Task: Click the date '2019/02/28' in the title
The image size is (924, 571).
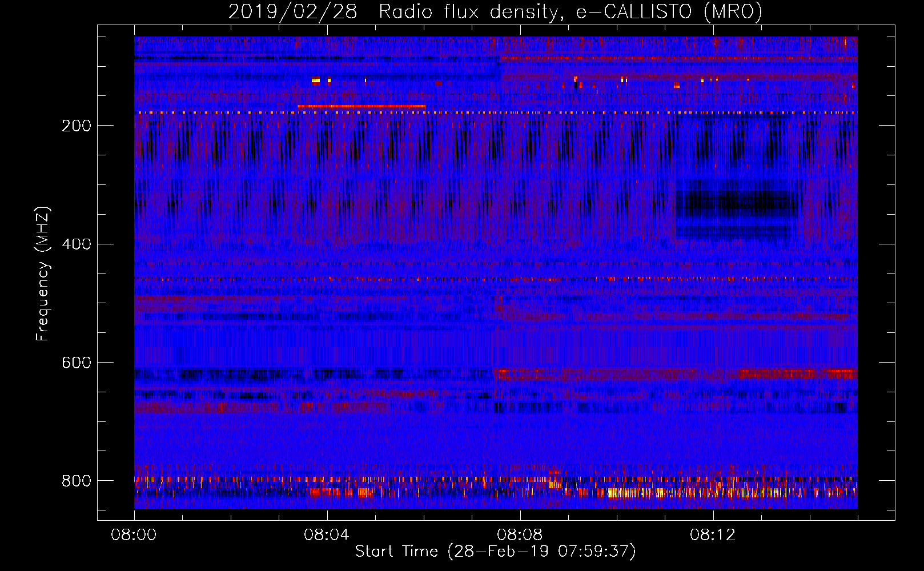Action: tap(293, 11)
